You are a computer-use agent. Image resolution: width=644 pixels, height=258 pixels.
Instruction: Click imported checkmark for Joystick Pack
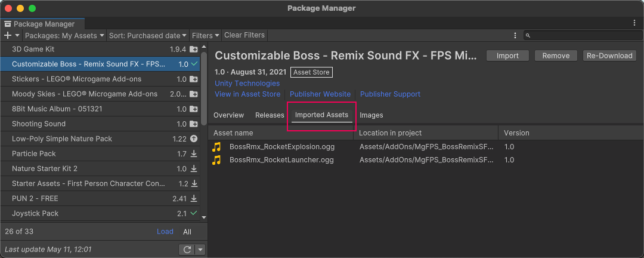(194, 213)
